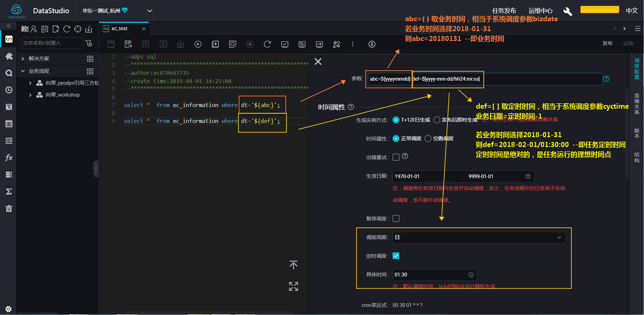Open the three-dot more options menu

pyautogui.click(x=353, y=44)
